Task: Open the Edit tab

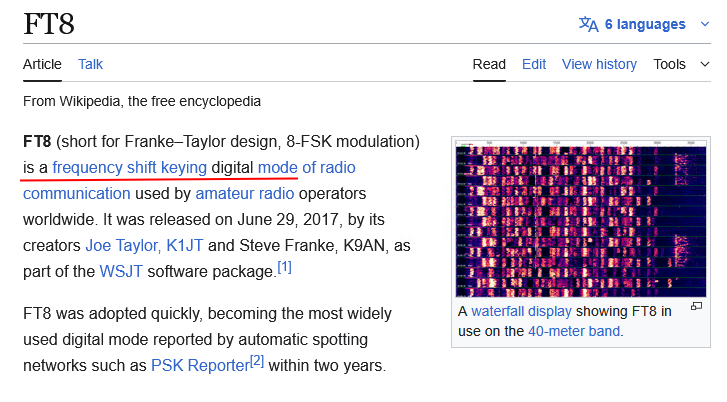Action: tap(534, 64)
